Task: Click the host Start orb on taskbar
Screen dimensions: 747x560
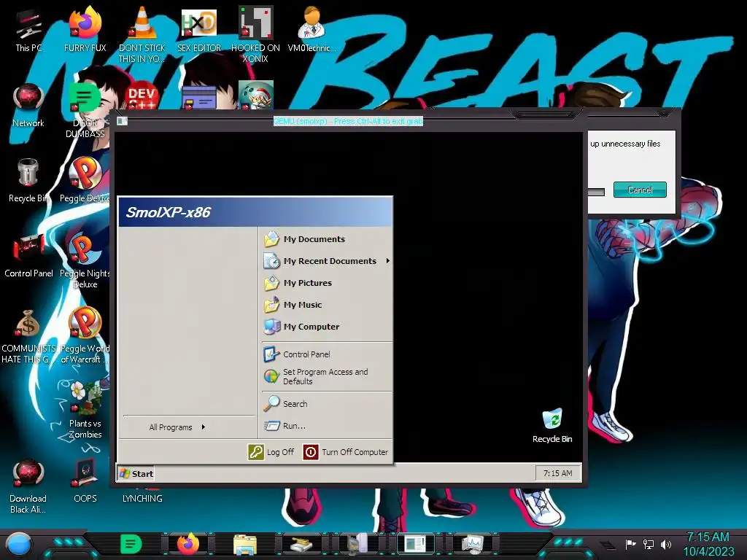Action: click(x=19, y=544)
